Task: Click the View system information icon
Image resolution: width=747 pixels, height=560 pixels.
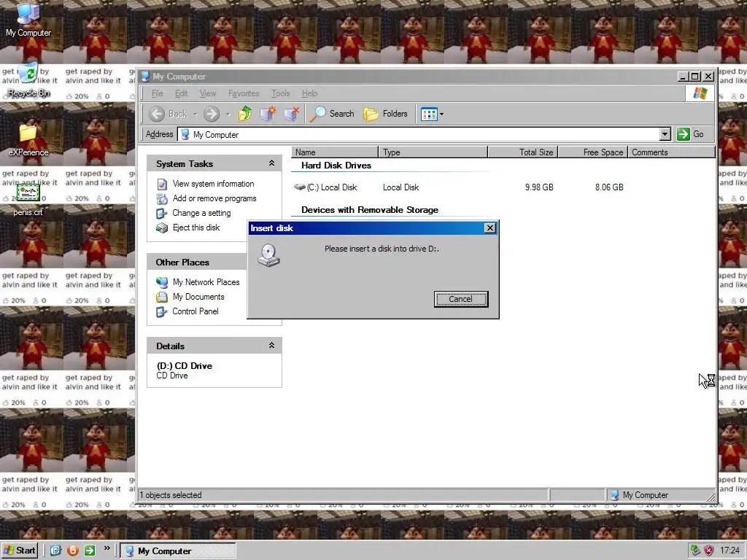Action: [x=162, y=184]
